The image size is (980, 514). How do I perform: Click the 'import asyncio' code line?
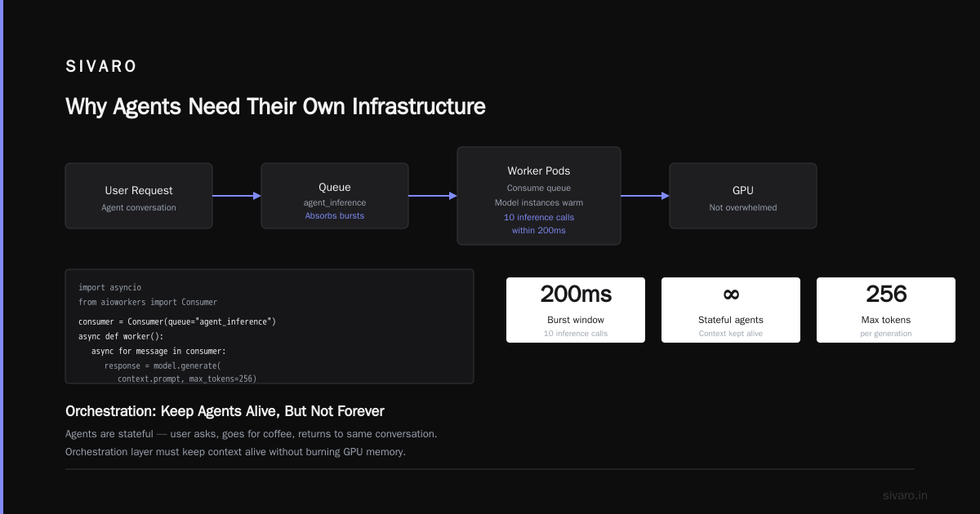point(109,287)
